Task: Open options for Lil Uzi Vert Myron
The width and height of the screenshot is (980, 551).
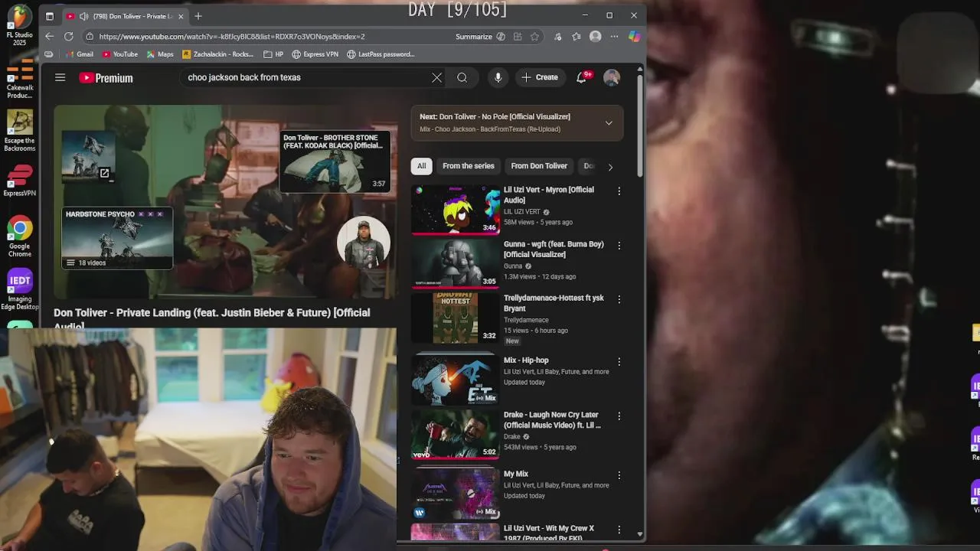Action: 619,191
